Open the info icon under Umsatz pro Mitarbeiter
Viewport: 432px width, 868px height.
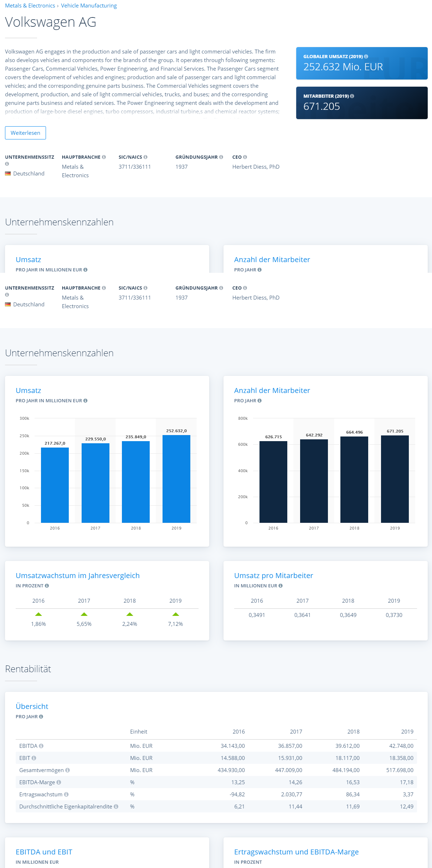tap(281, 586)
